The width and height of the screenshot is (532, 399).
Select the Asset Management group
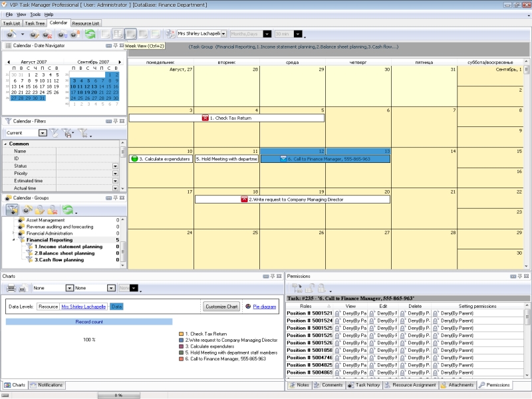45,220
